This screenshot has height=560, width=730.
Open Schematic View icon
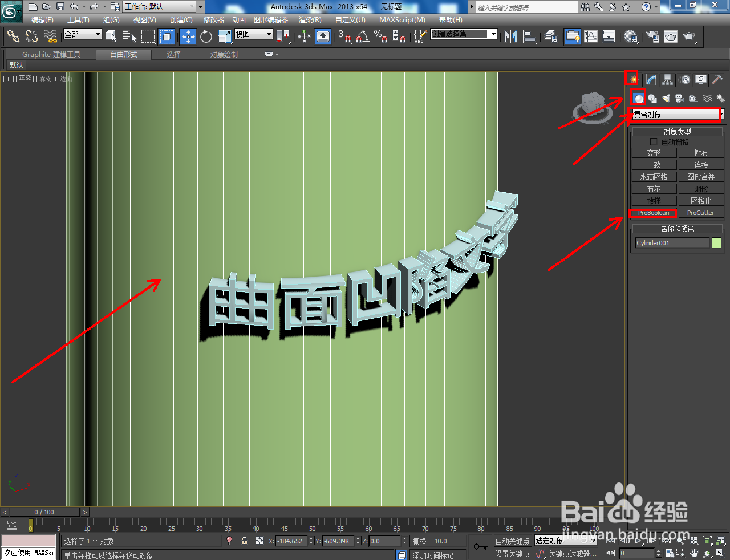click(x=609, y=36)
